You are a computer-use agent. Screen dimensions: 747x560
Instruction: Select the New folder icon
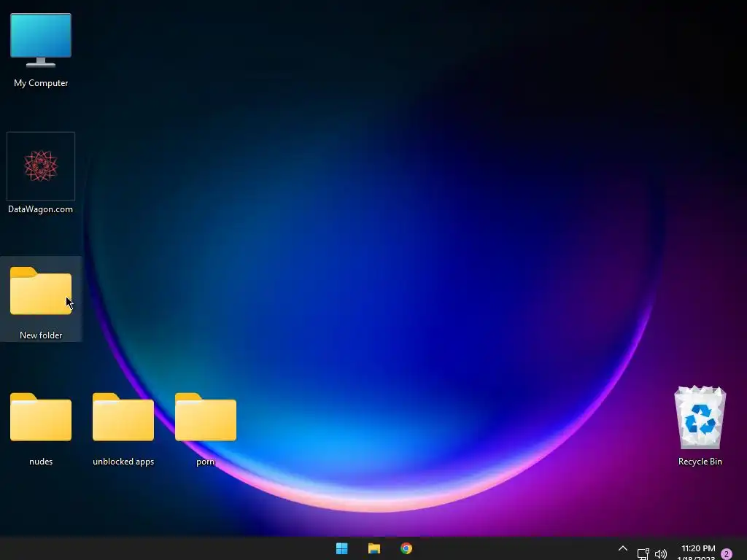[x=41, y=291]
